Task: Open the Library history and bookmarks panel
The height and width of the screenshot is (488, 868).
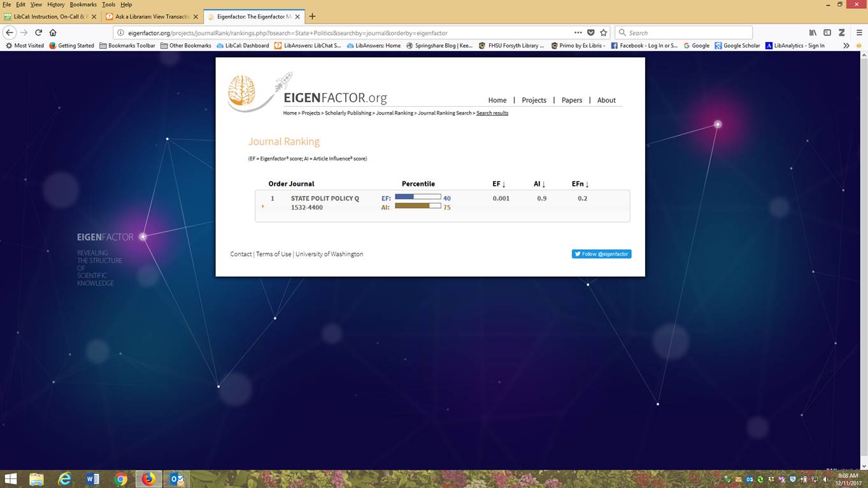Action: [x=813, y=32]
